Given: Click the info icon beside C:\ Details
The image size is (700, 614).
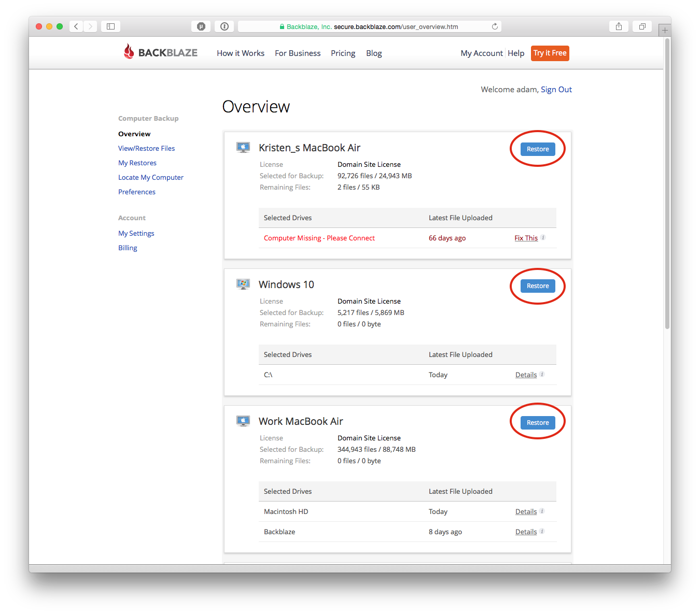Looking at the screenshot, I should (542, 374).
